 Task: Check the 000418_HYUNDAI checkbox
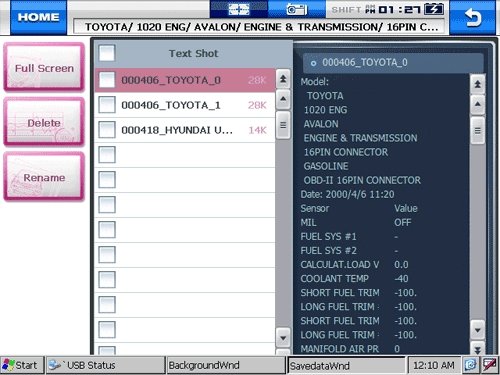coord(107,130)
